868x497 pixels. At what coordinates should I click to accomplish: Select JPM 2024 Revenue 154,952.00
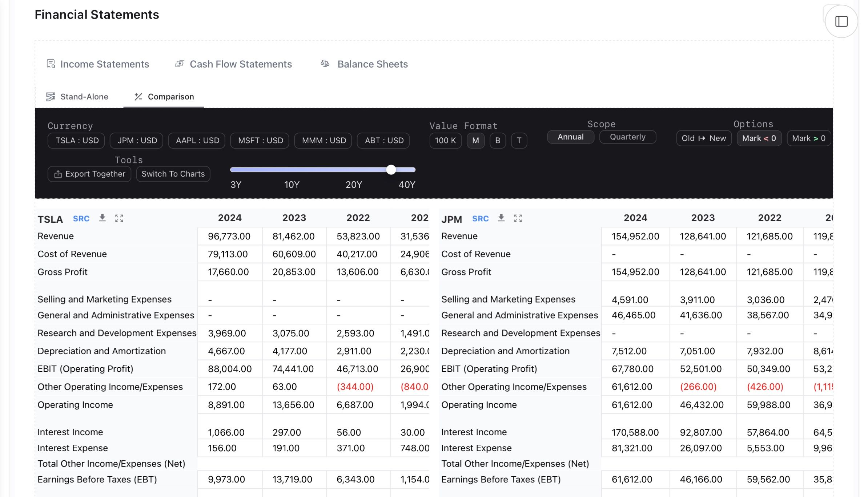[635, 237]
